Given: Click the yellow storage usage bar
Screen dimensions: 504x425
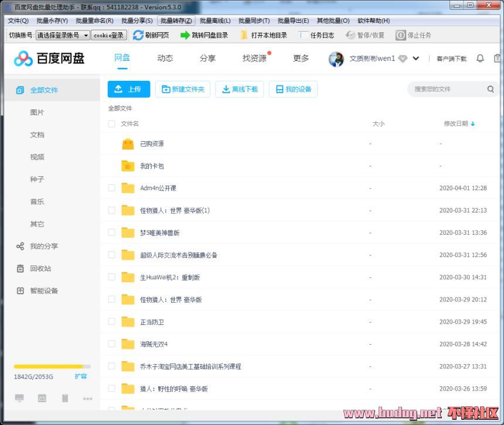Looking at the screenshot, I should click(x=52, y=366).
